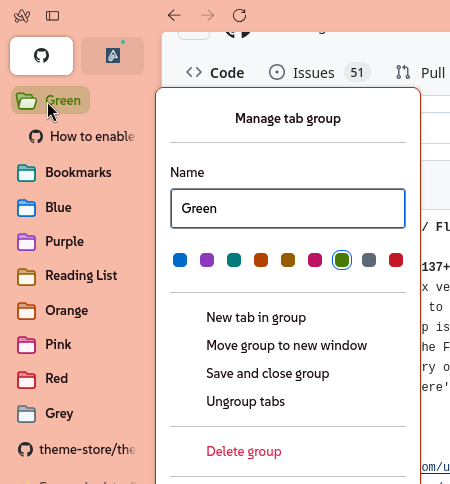Click the Code brackets icon
450x484 pixels.
194,72
